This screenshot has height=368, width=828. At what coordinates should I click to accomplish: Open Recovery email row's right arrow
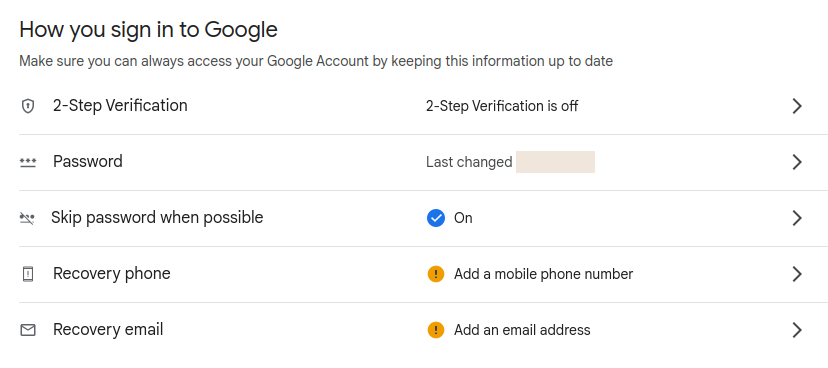(797, 330)
